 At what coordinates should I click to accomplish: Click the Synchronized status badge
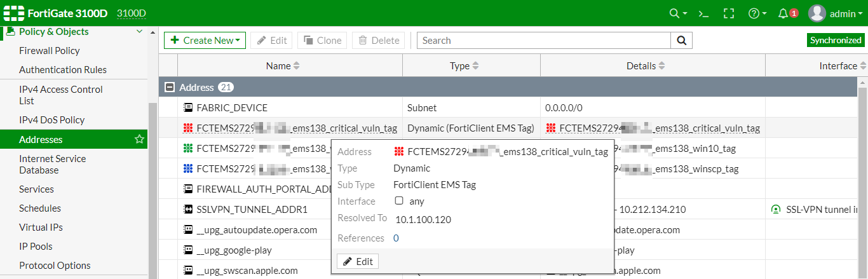[836, 40]
